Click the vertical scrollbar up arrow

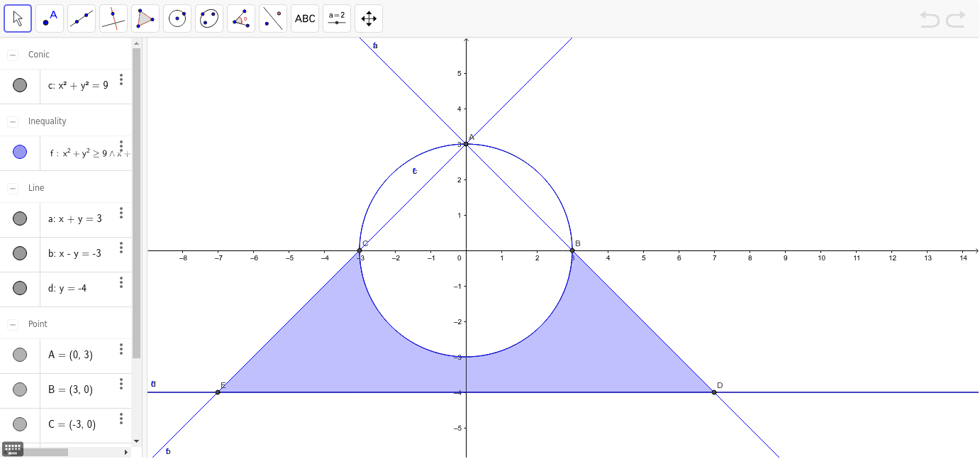pyautogui.click(x=136, y=43)
